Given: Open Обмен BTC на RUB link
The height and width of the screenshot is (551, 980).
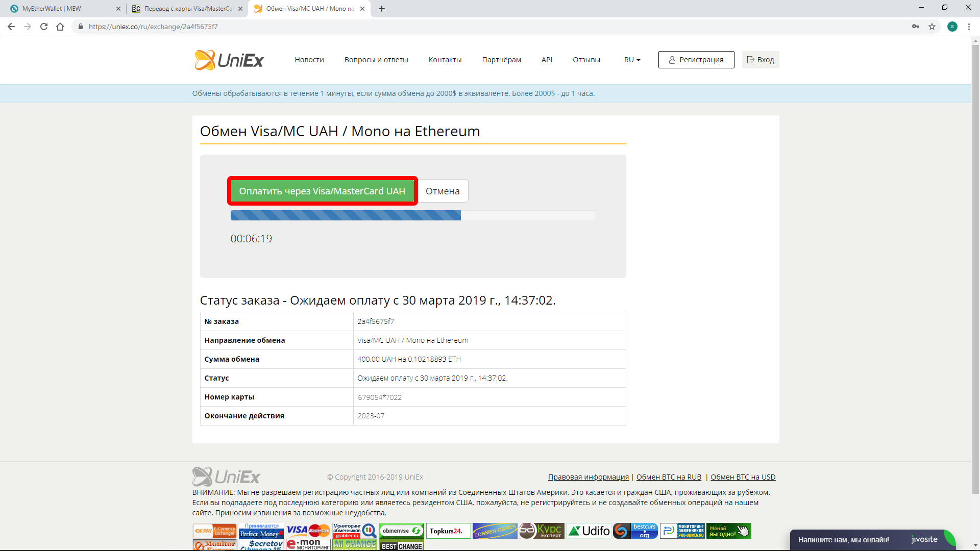Looking at the screenshot, I should (x=669, y=477).
